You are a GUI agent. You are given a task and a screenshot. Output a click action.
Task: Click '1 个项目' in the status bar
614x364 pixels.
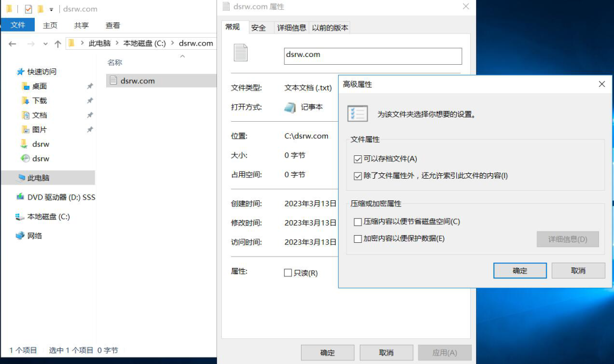(x=23, y=350)
